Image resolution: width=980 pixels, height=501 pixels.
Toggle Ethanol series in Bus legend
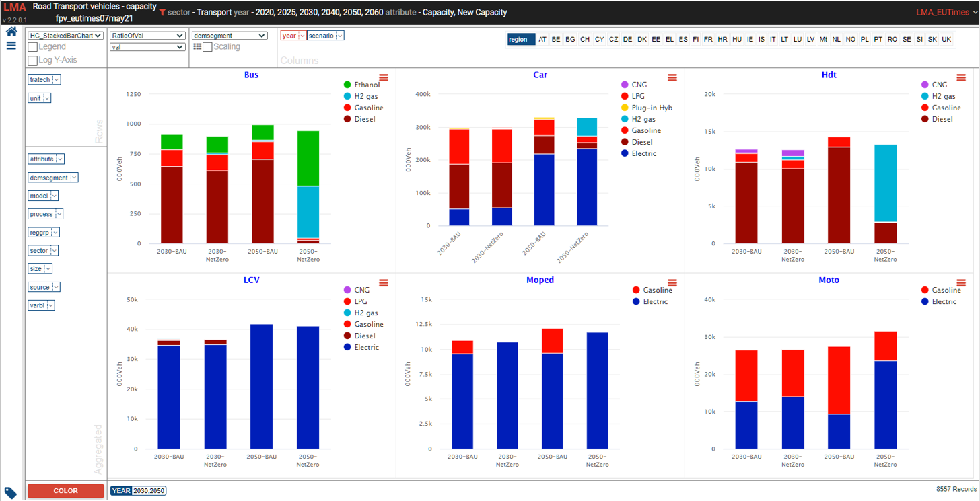[x=361, y=85]
